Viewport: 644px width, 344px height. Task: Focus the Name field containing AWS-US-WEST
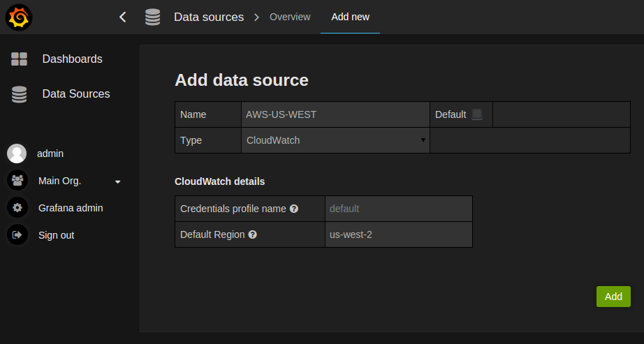335,114
